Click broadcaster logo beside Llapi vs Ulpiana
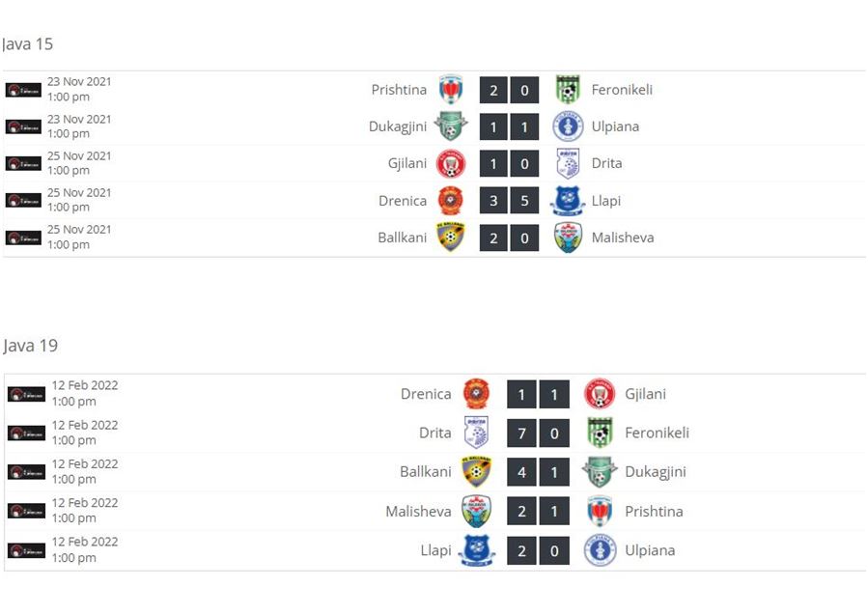 [26, 550]
